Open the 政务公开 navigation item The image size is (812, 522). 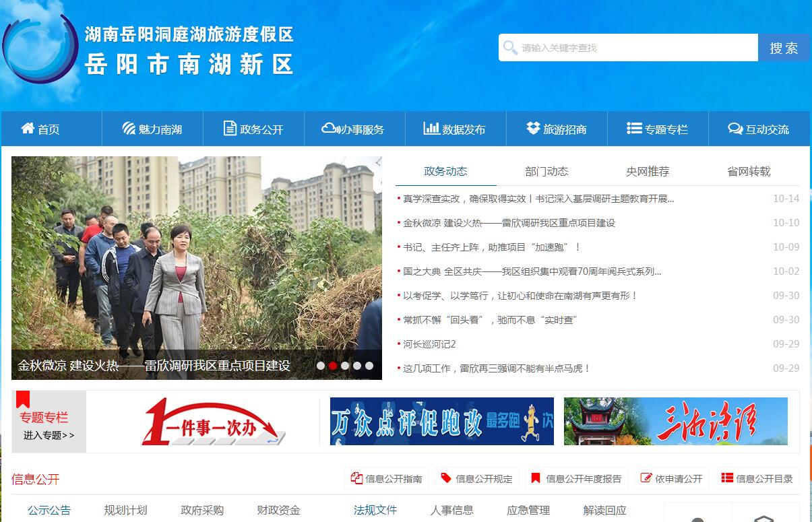pos(253,129)
